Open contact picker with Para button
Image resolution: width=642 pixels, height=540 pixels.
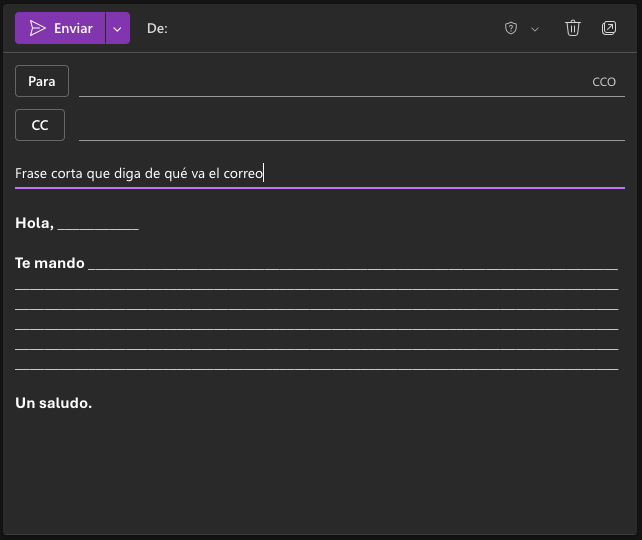click(x=42, y=81)
